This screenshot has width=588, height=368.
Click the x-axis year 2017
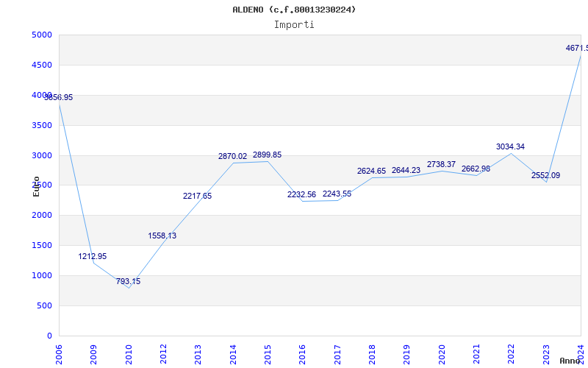coord(337,355)
